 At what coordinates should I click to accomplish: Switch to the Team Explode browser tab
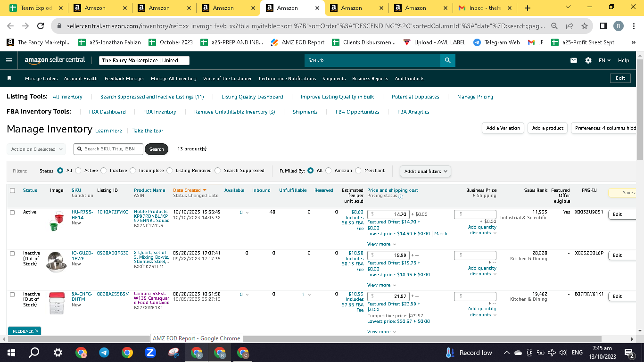coord(35,8)
